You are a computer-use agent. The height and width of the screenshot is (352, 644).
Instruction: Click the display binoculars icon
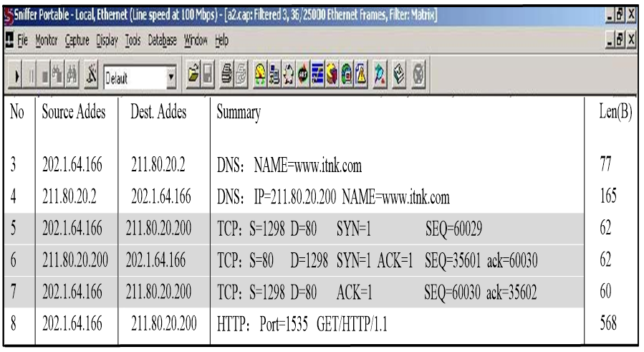pyautogui.click(x=72, y=76)
